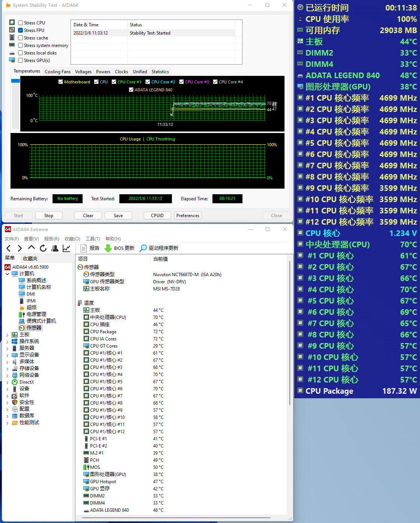The height and width of the screenshot is (523, 420).
Task: Click 驱动程序更新 driver update toolbar item
Action: pyautogui.click(x=159, y=248)
